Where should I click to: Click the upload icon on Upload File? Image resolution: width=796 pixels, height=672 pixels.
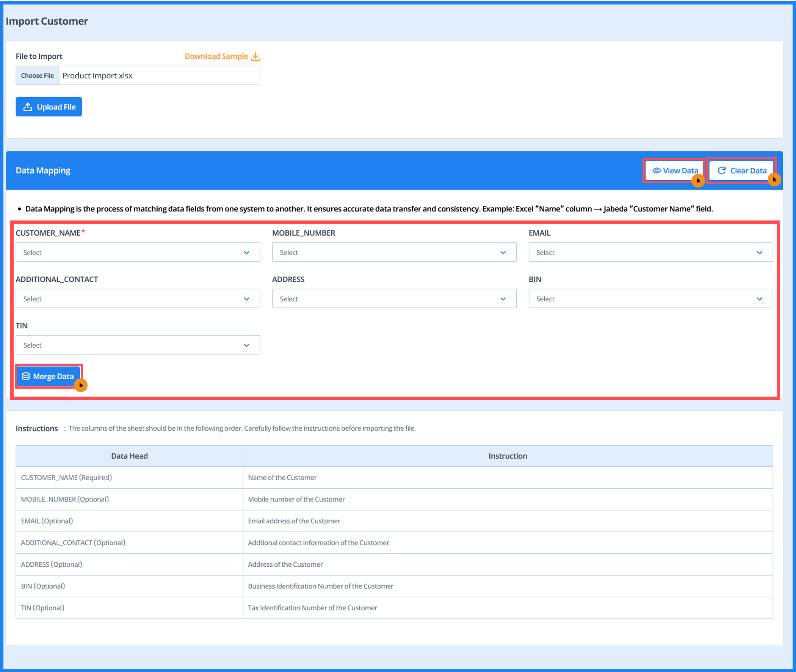(28, 107)
